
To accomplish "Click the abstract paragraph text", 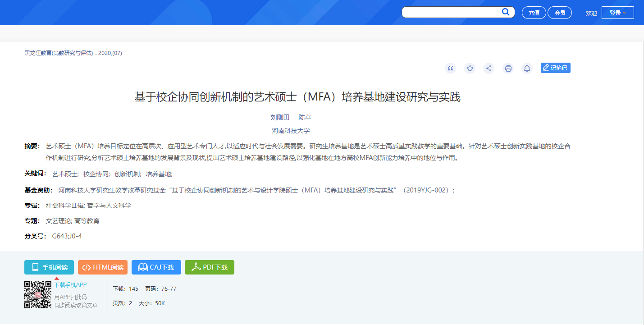I will point(308,152).
